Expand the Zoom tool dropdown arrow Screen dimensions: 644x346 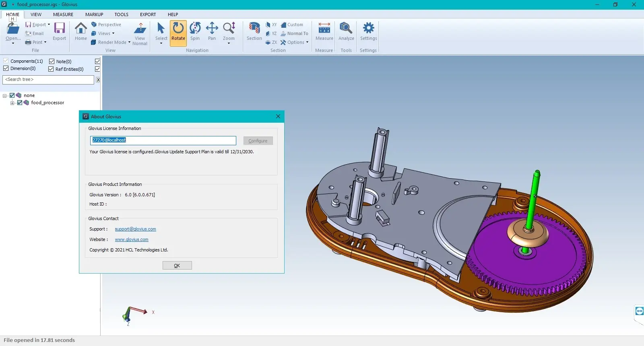pos(229,43)
